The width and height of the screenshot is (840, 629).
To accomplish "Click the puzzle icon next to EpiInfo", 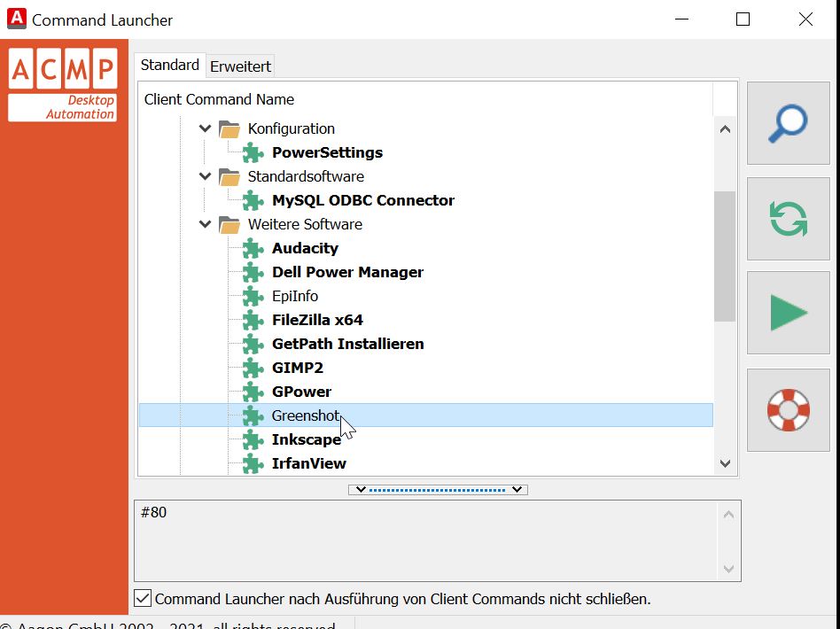I will (x=253, y=296).
